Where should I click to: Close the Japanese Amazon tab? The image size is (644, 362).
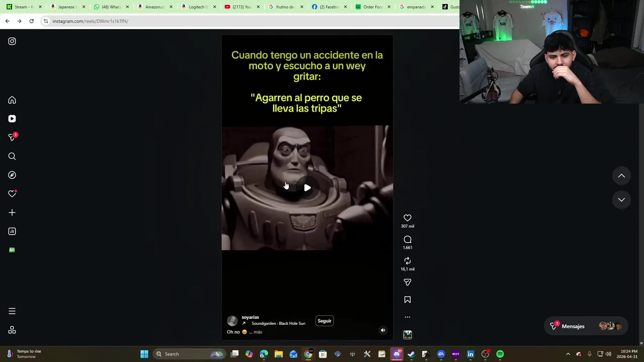pos(84,7)
